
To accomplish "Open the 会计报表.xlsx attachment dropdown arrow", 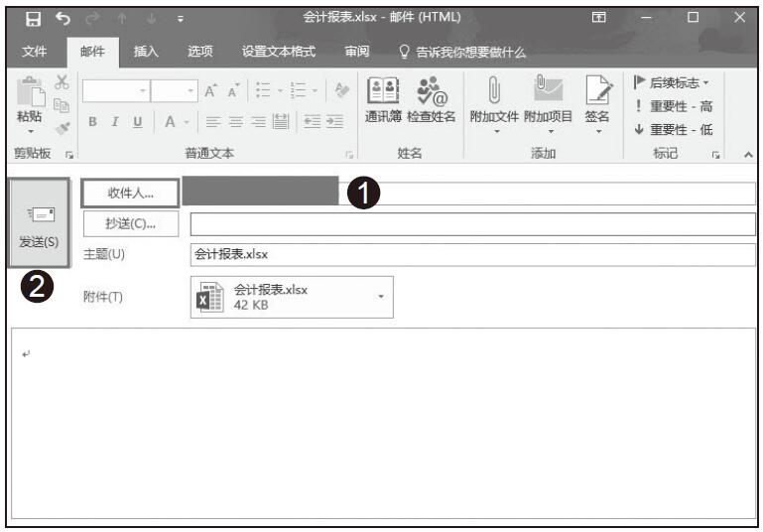I will click(x=380, y=297).
